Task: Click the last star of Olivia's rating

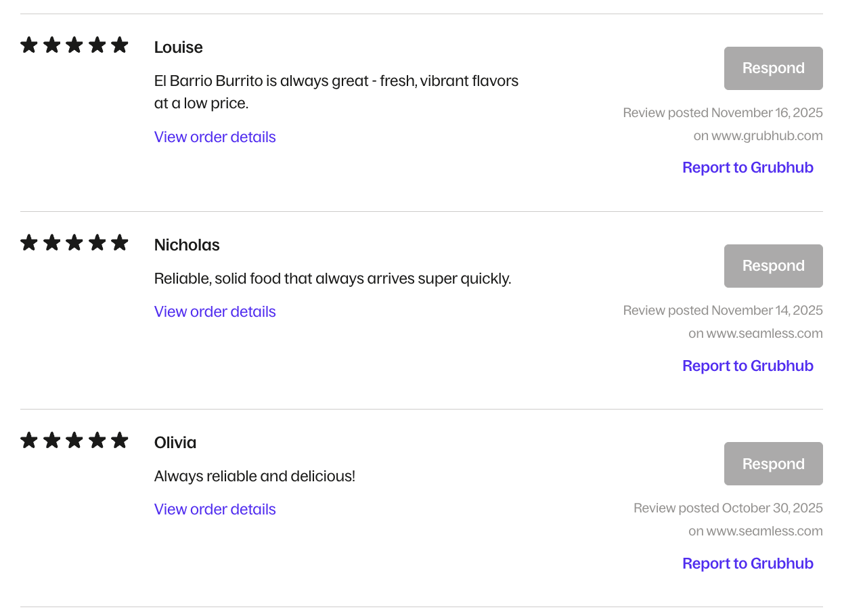Action: (120, 441)
